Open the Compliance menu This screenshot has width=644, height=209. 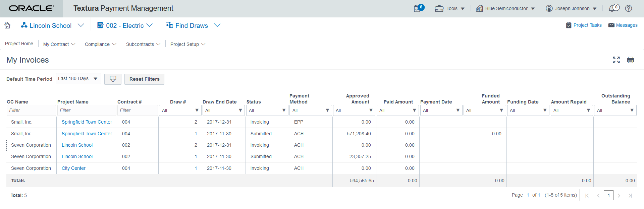tap(100, 44)
